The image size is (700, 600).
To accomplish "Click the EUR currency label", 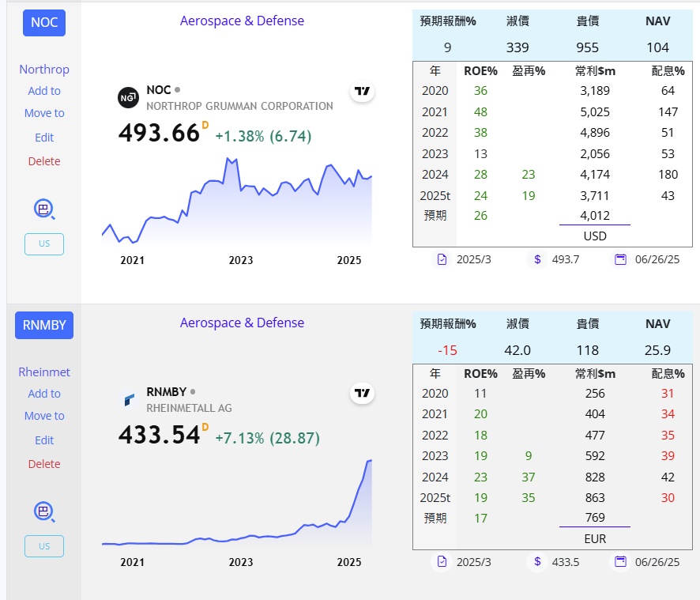I will (595, 539).
